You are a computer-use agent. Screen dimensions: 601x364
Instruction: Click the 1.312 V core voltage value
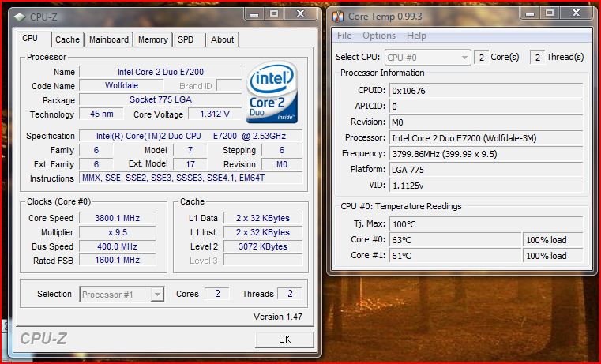click(x=215, y=114)
